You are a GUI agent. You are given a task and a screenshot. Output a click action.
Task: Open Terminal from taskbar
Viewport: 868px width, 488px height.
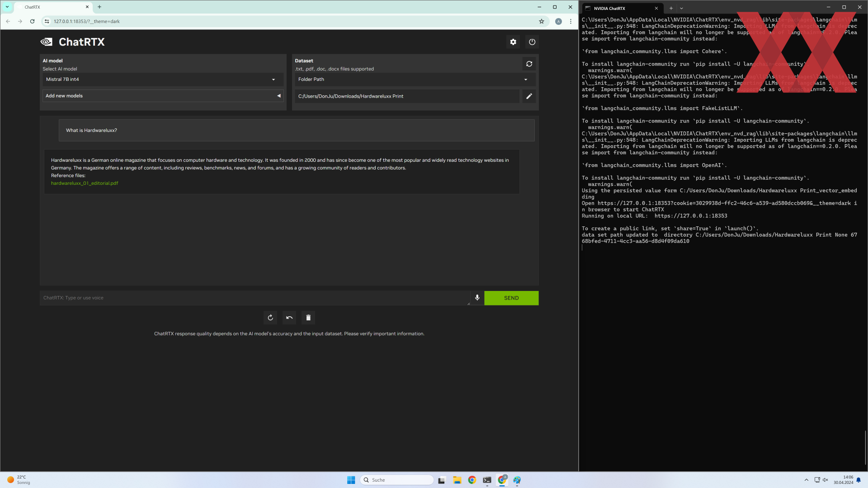point(487,480)
